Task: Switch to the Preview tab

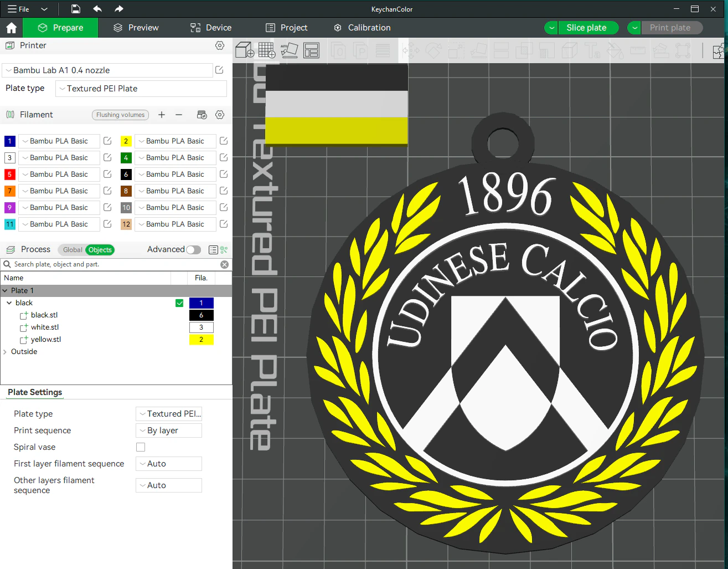Action: click(x=136, y=28)
